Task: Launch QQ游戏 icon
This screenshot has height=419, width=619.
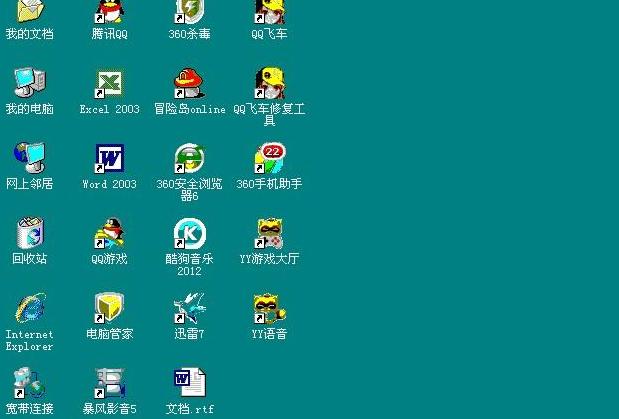Action: click(110, 233)
